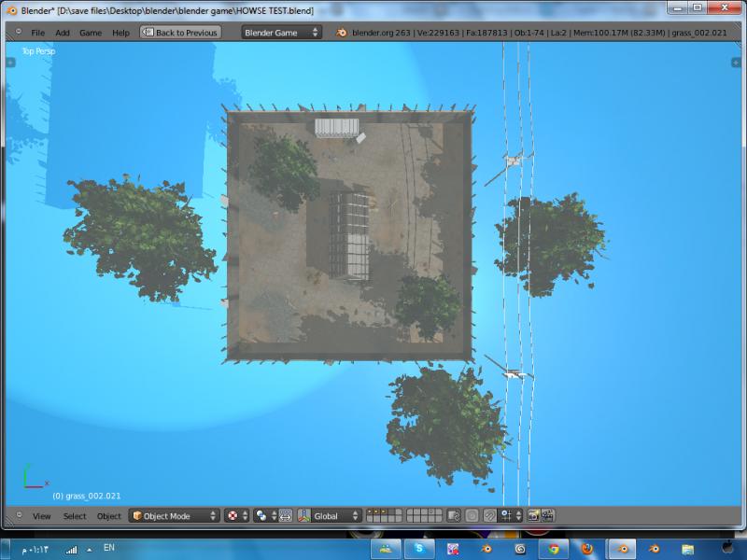
Task: Toggle scene layer 20 button
Action: click(x=438, y=519)
